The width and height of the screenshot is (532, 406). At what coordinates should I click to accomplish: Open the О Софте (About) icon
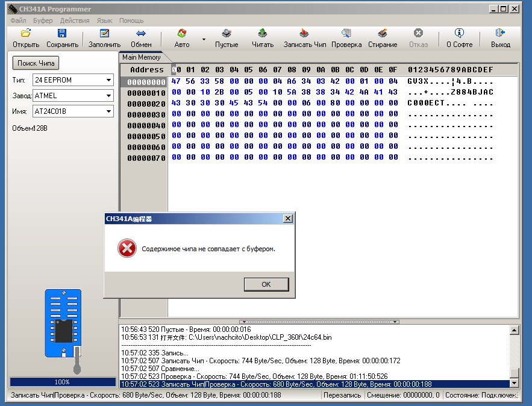pos(459,34)
